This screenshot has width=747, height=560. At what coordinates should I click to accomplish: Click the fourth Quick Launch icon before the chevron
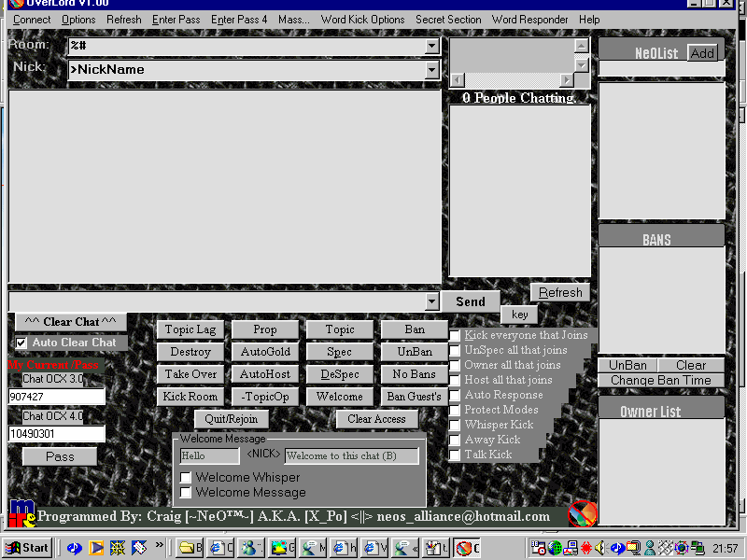click(x=138, y=548)
